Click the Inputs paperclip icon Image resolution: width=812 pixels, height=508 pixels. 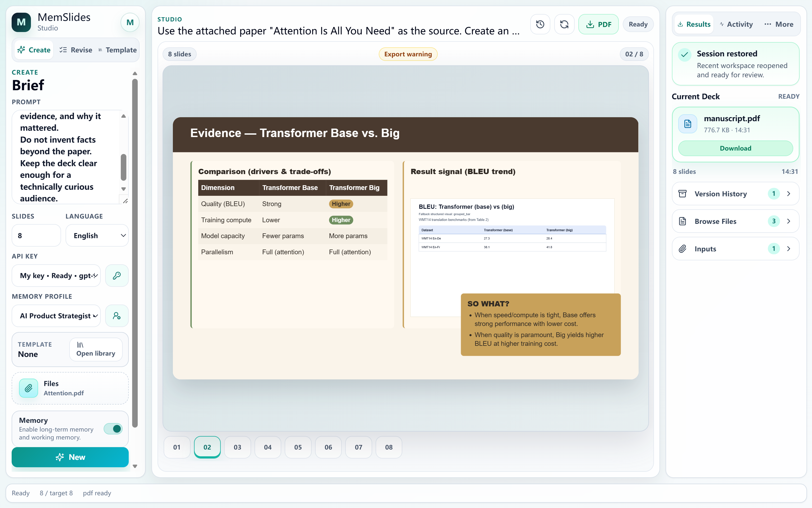[682, 249]
